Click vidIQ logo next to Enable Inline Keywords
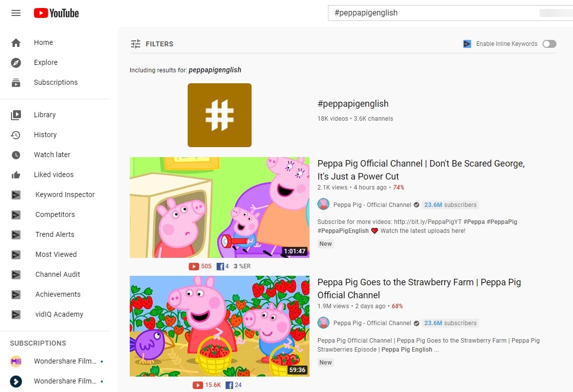This screenshot has width=573, height=392. pyautogui.click(x=467, y=44)
